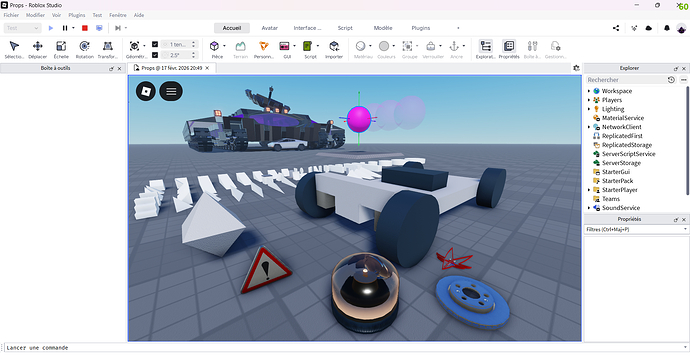Open the search history clock icon
690x364 pixels.
pos(671,80)
